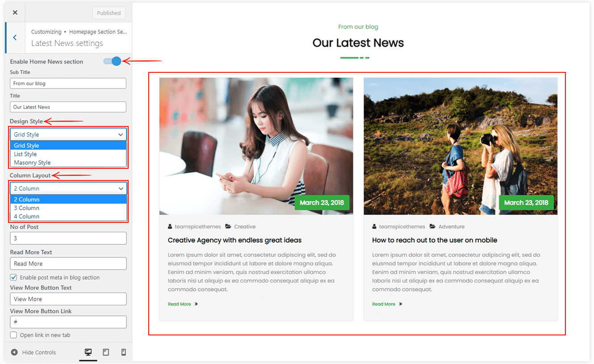Click the Read More Text input field
The image size is (594, 364).
68,264
